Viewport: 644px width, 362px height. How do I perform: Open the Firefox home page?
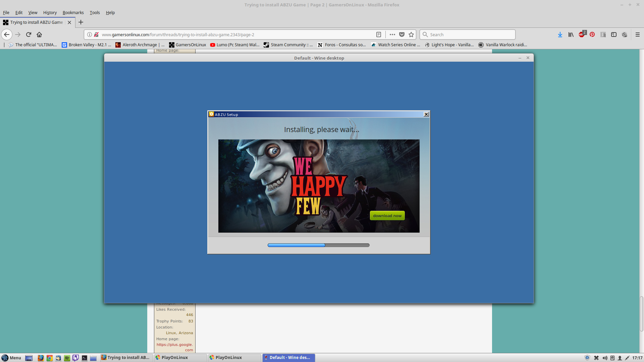39,35
